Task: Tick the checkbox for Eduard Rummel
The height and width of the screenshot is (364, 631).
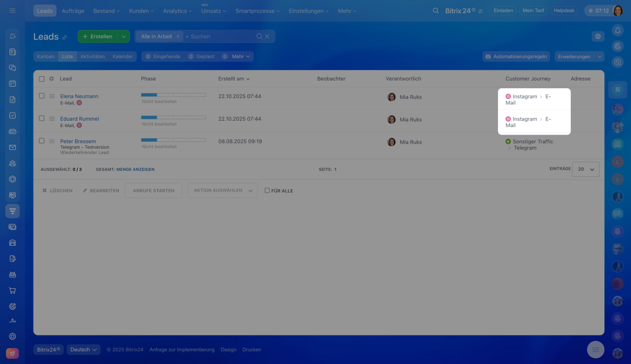Action: (41, 118)
